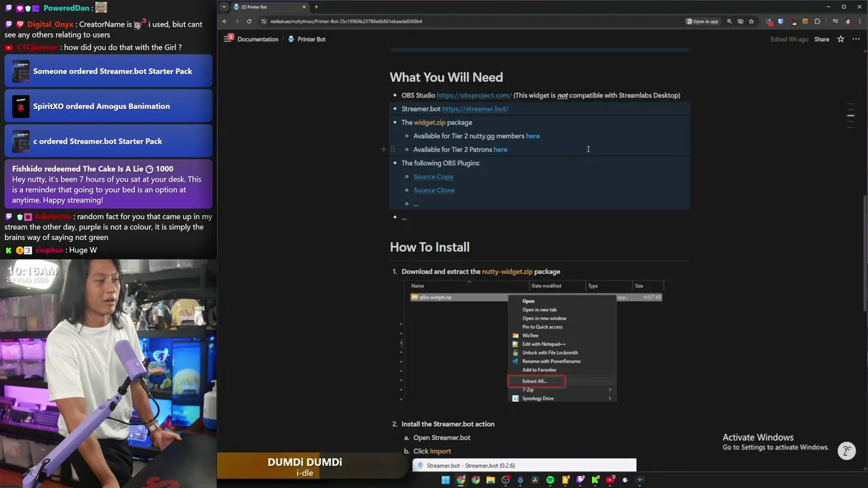Open the Chrome profile avatar
868x488 pixels.
(x=848, y=21)
